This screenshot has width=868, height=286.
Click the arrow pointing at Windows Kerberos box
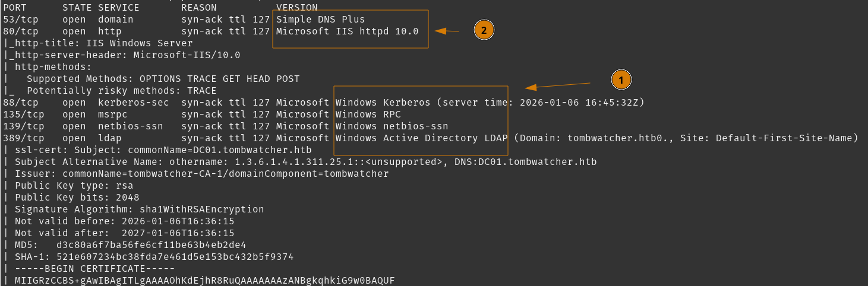(558, 85)
